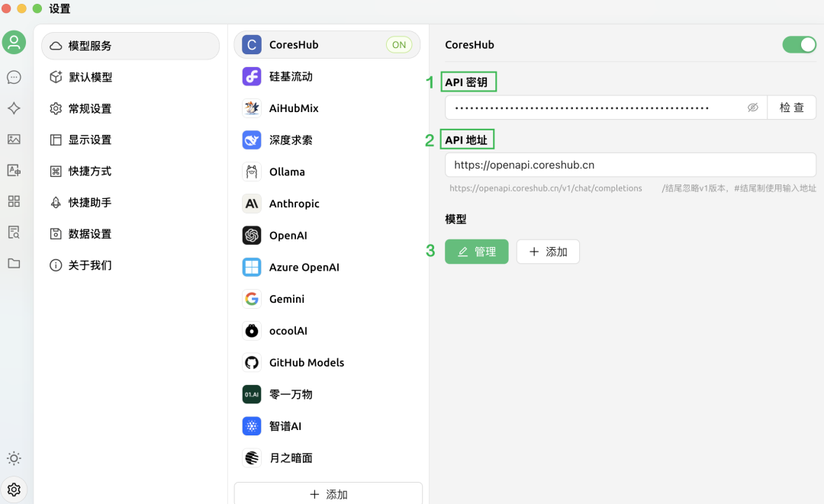Open the translate sidebar icon

coord(14,170)
